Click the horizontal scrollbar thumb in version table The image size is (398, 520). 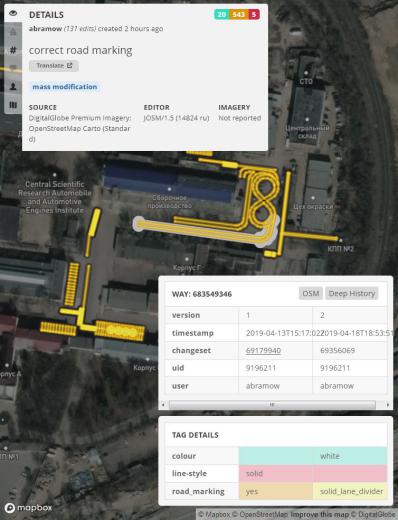pyautogui.click(x=272, y=405)
